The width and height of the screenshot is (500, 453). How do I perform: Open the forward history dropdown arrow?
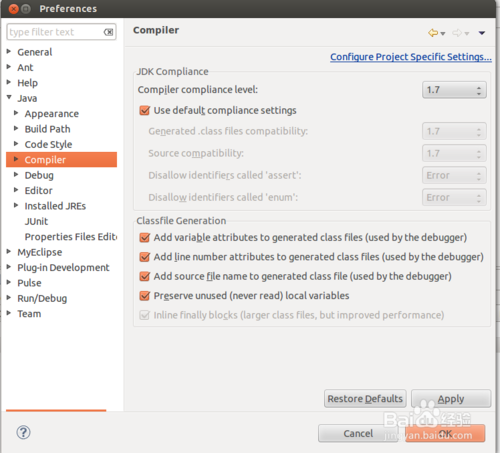(467, 33)
